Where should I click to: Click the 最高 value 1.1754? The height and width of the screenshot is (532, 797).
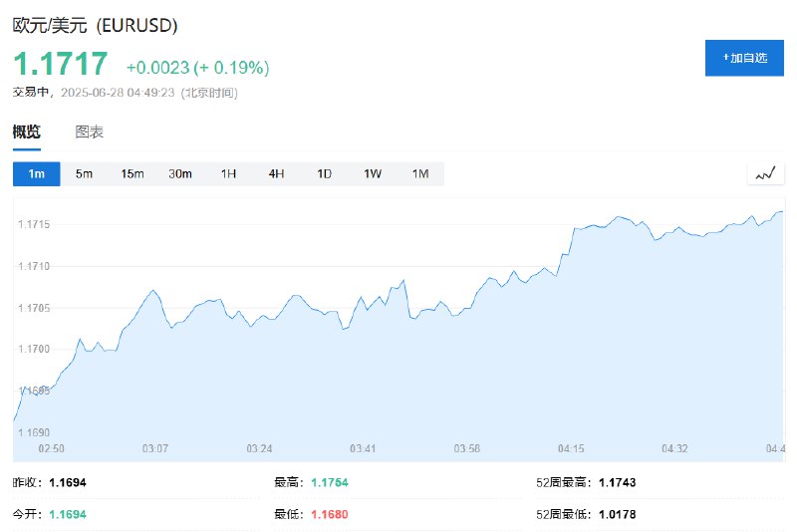coord(330,482)
